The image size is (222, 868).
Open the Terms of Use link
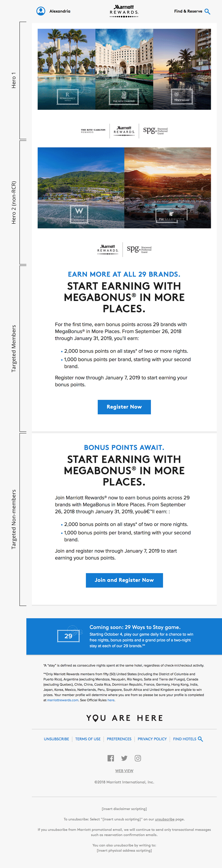(x=88, y=739)
